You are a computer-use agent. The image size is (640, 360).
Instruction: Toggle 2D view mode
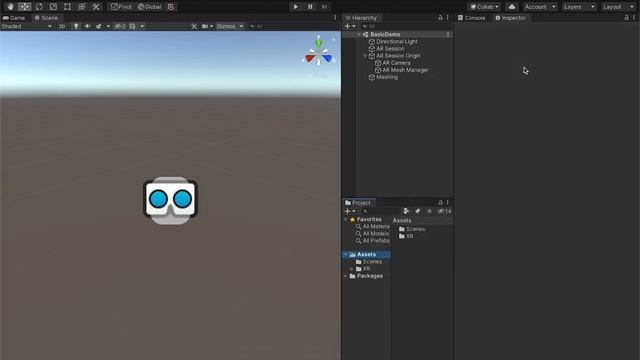pyautogui.click(x=62, y=26)
